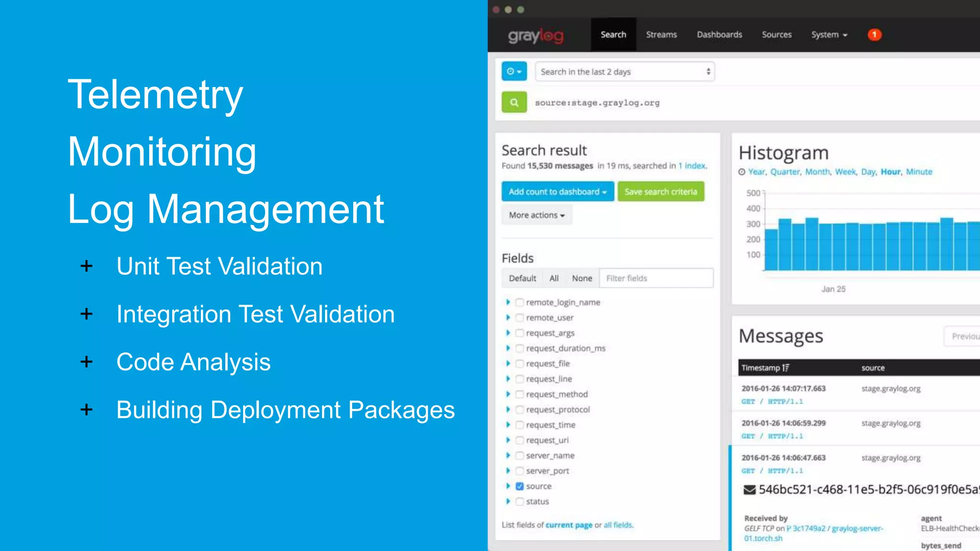Uncheck the source field checkbox
This screenshot has width=980, height=551.
click(x=519, y=486)
